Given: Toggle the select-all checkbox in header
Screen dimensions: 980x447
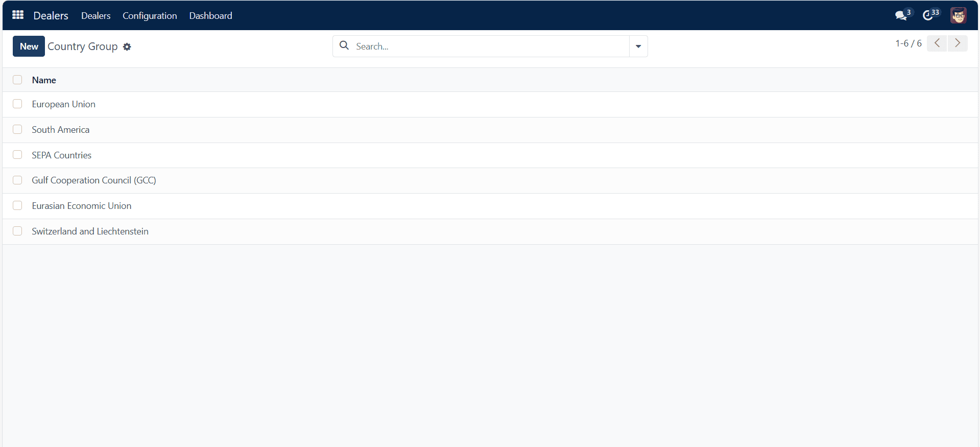Looking at the screenshot, I should [x=17, y=80].
